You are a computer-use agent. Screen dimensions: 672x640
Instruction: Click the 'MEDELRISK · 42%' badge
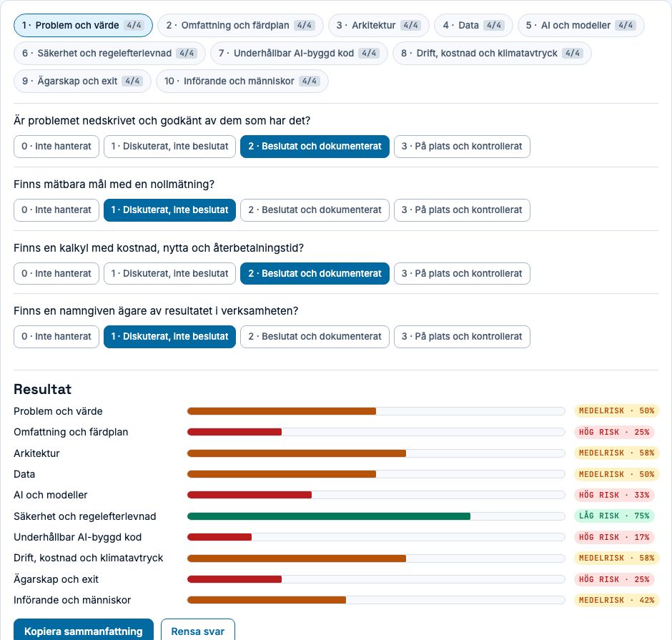(x=617, y=600)
